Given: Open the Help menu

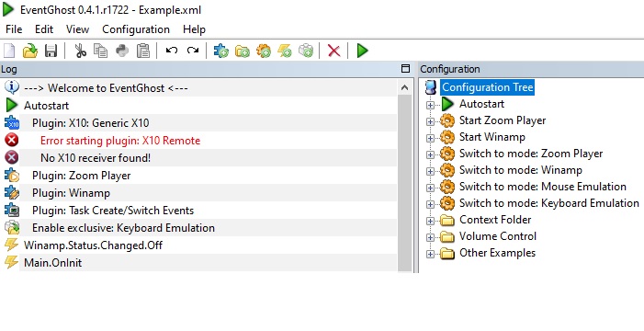Looking at the screenshot, I should 194,29.
